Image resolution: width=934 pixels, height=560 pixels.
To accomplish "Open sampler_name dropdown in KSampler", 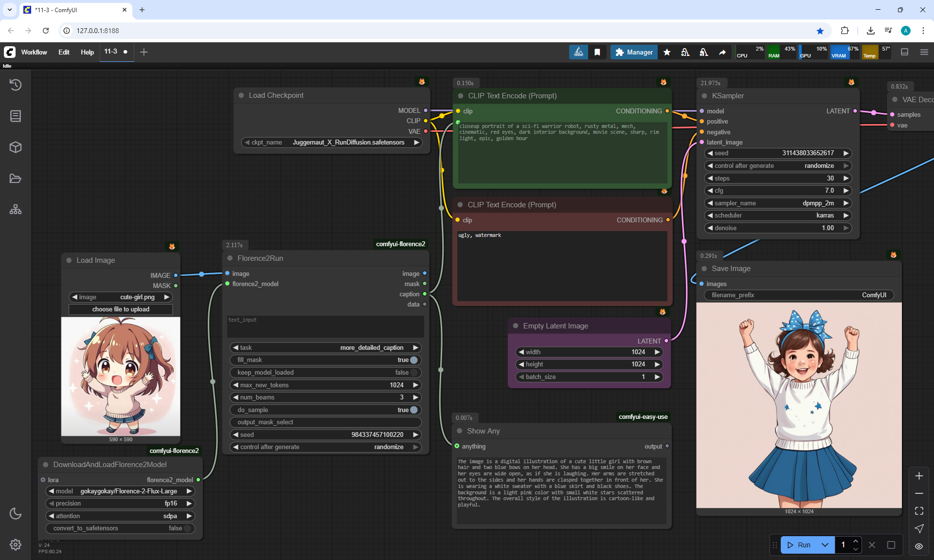I will point(777,203).
